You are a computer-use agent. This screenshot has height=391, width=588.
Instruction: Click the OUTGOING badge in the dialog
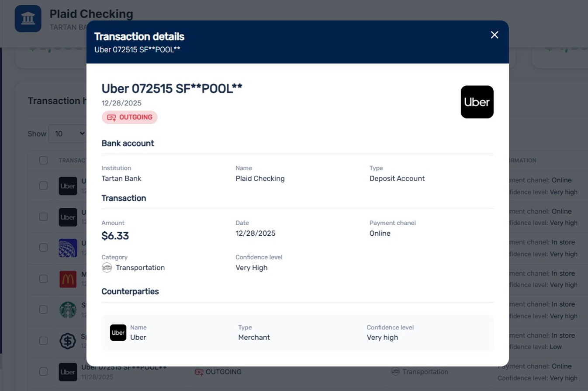130,117
